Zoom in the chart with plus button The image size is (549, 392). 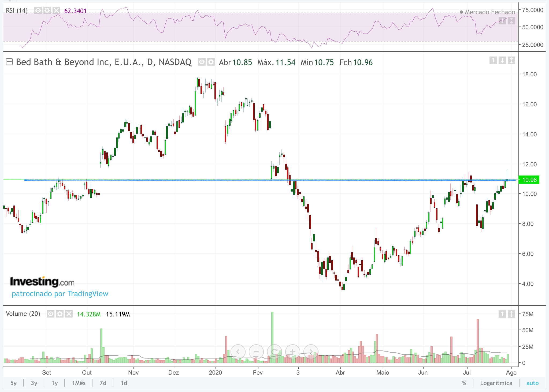coord(293,352)
